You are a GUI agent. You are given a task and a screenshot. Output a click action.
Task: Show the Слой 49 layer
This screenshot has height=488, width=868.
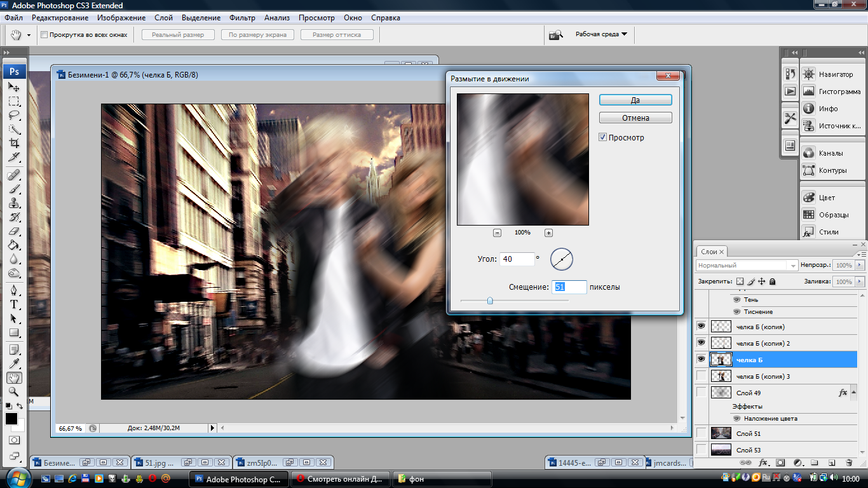[702, 393]
